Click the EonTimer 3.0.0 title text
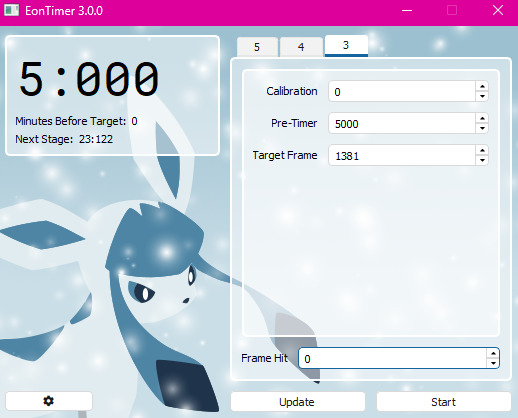 pyautogui.click(x=64, y=11)
